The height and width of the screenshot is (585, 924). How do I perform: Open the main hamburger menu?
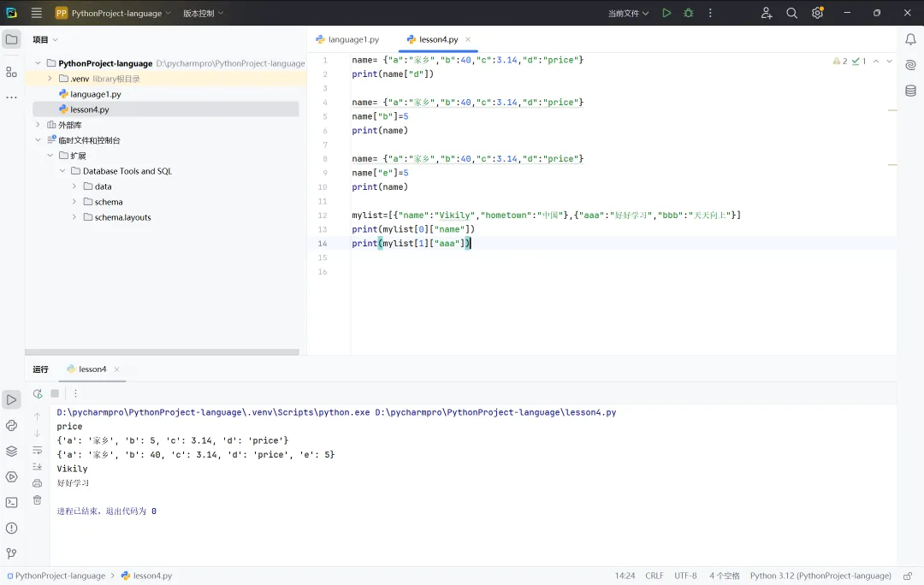[x=37, y=13]
